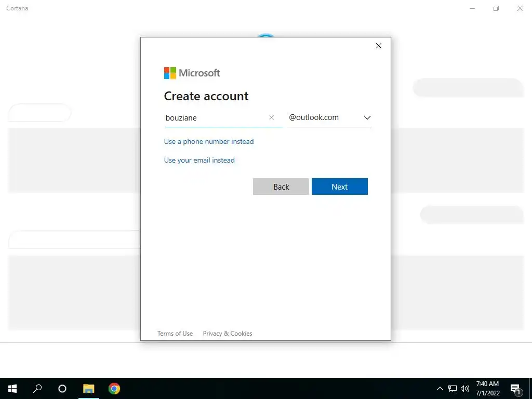Image resolution: width=532 pixels, height=399 pixels.
Task: Open the Action Center notifications icon
Action: 516,389
